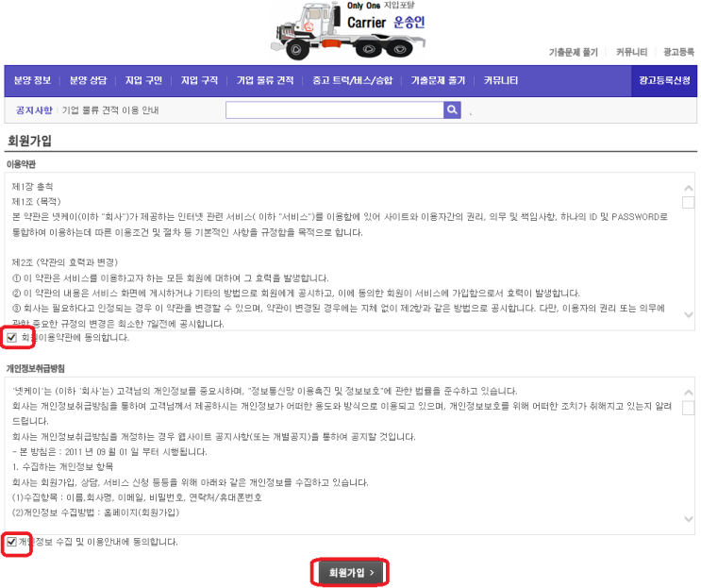Open 커뮤니티 in blue nav bar
This screenshot has height=588, width=701.
501,80
